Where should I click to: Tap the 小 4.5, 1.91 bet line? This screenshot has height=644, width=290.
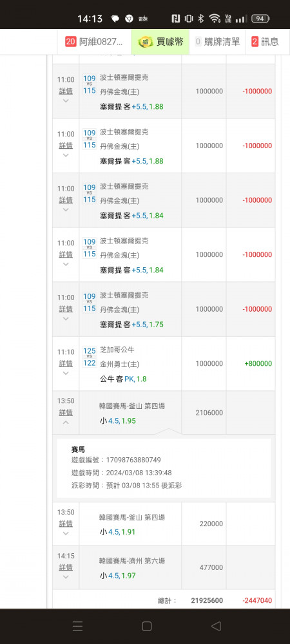117,533
